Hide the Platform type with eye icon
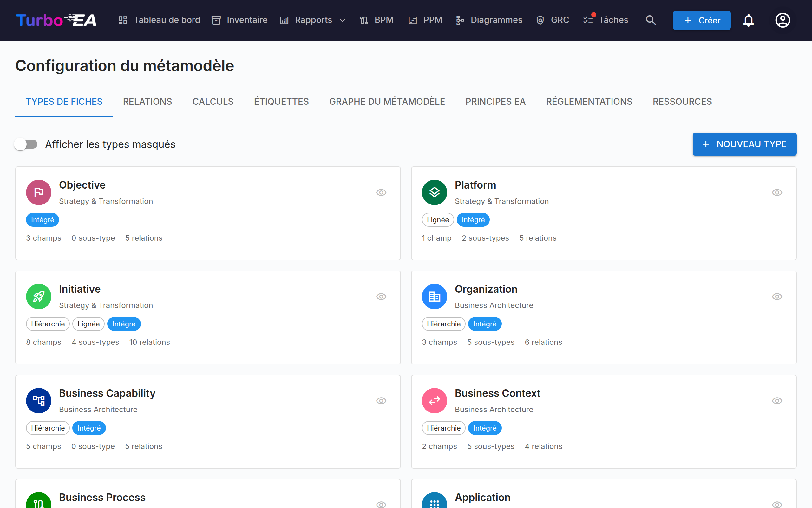 (x=777, y=192)
